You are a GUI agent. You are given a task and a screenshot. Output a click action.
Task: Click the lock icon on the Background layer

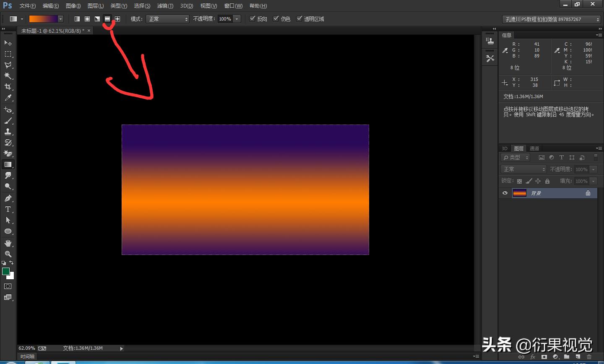[588, 193]
